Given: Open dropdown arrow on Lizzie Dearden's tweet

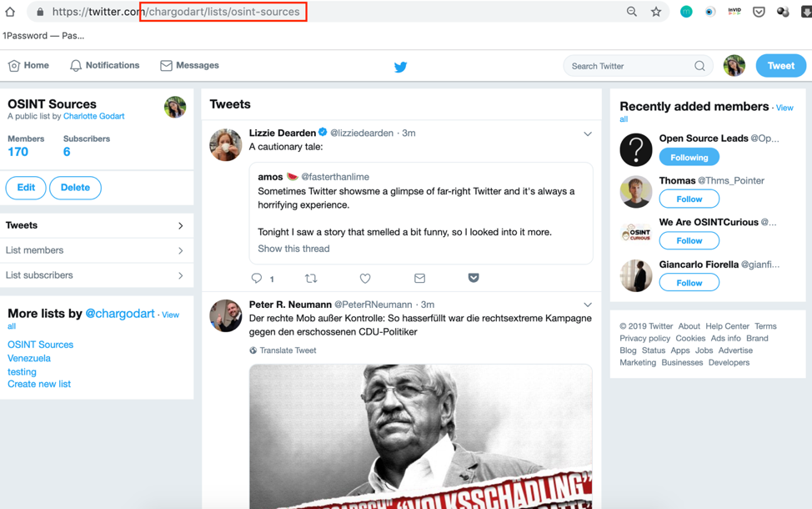Looking at the screenshot, I should 588,134.
